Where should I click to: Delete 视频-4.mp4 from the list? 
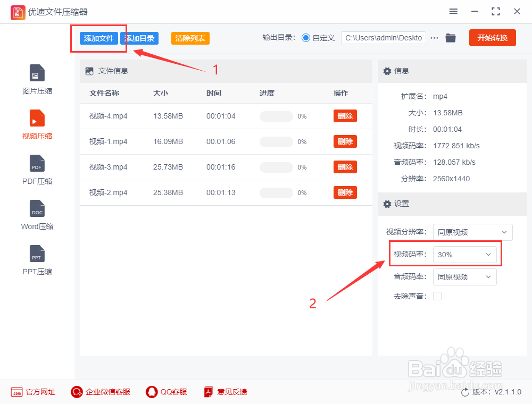[345, 116]
